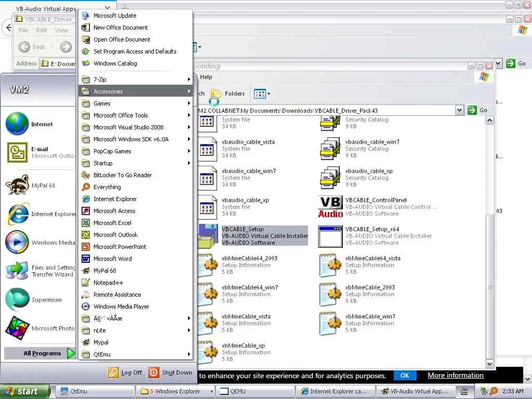Expand the Games submenu
This screenshot has height=399, width=532.
click(136, 103)
